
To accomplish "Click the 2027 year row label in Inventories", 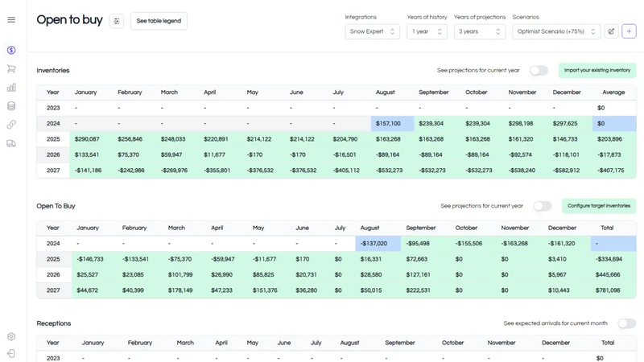I will [x=53, y=171].
